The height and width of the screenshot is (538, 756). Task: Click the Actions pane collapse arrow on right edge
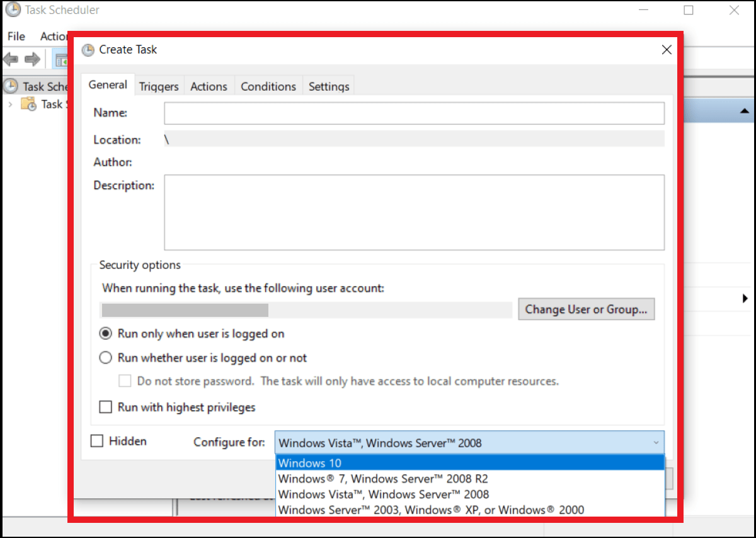(x=745, y=299)
